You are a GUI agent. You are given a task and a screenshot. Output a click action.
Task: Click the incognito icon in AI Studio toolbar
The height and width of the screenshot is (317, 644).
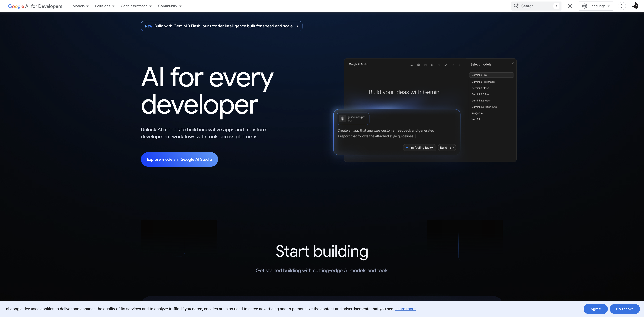pyautogui.click(x=412, y=65)
